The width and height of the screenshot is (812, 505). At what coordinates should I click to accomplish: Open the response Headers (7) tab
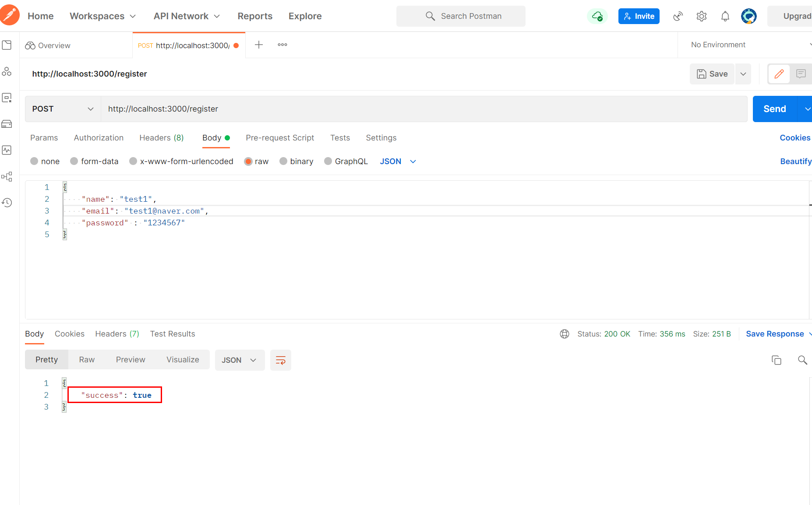[117, 334]
